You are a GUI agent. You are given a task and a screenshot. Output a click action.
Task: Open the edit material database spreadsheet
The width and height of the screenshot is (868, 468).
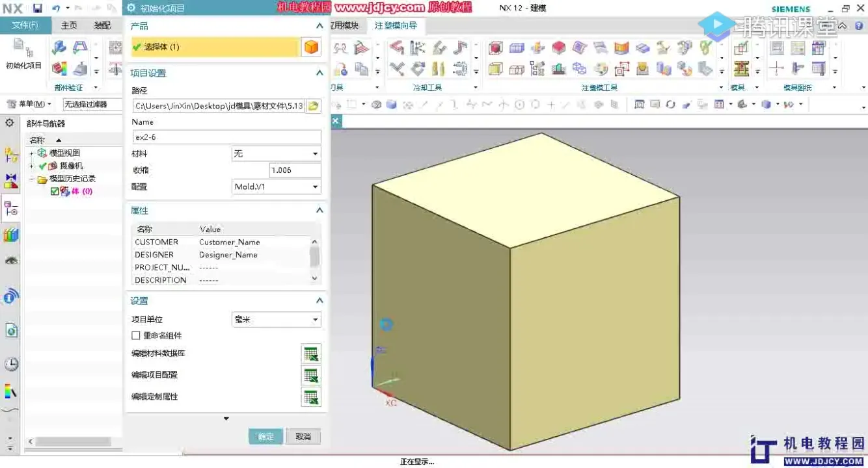click(311, 354)
